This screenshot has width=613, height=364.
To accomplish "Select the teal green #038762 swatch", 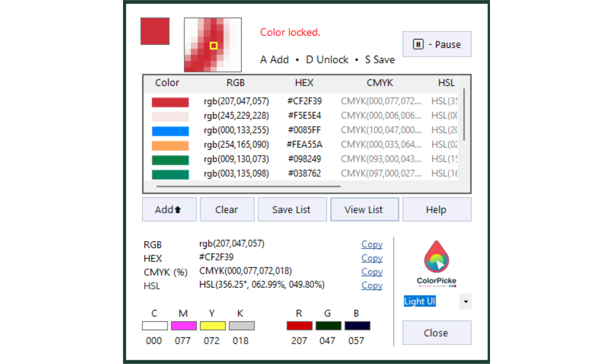I will click(x=170, y=174).
